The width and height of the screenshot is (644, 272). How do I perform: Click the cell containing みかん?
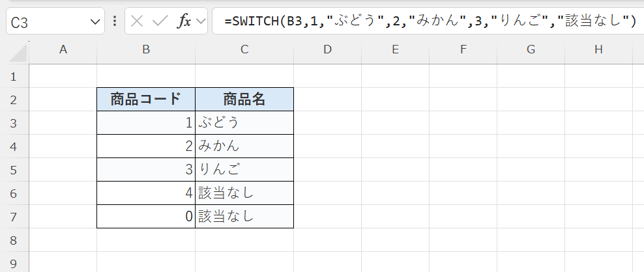244,146
